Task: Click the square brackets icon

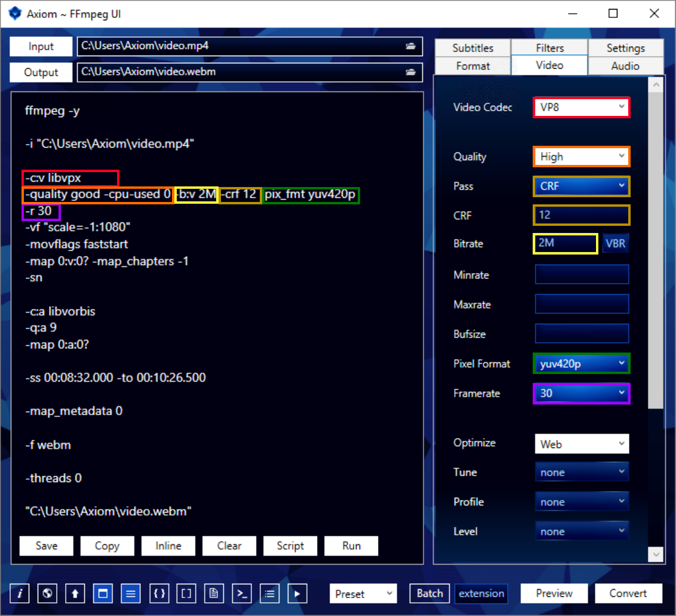Action: pos(186,593)
